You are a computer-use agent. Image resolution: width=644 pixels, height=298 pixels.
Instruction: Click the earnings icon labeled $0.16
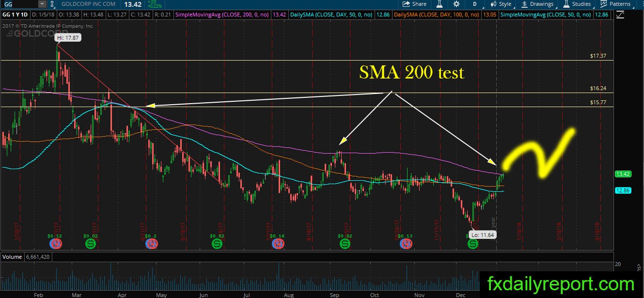[278, 244]
